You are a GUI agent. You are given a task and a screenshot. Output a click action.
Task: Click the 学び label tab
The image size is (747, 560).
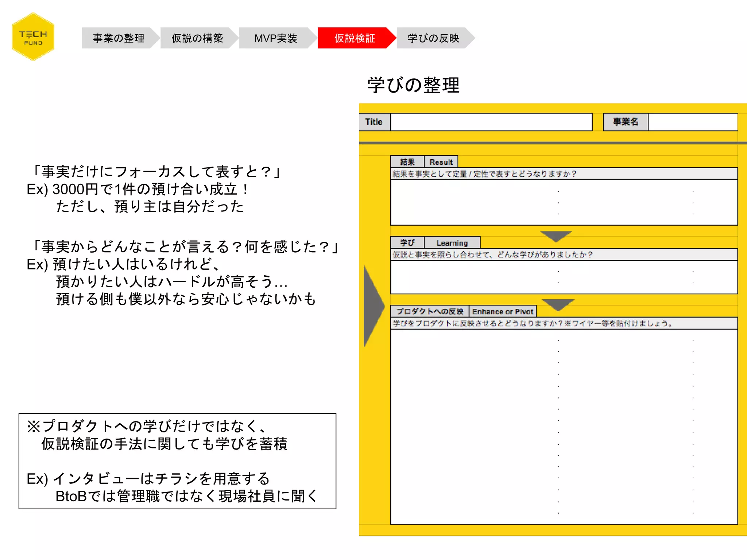click(407, 243)
